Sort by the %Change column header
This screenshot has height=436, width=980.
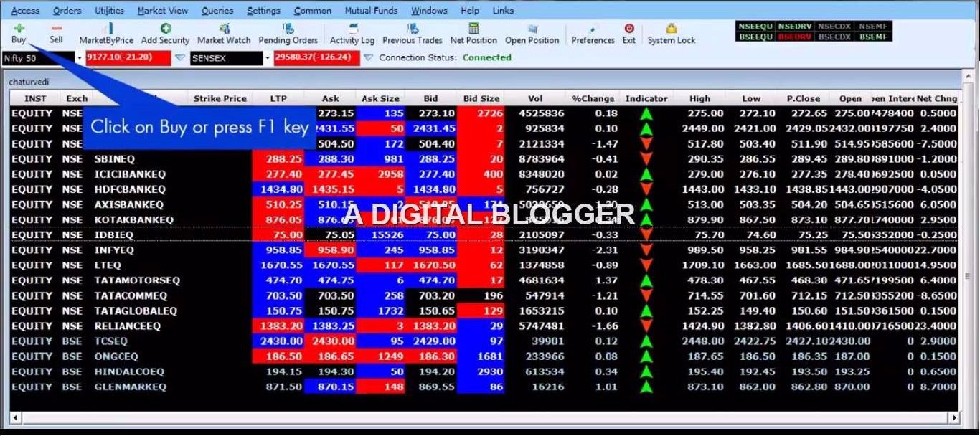point(593,99)
